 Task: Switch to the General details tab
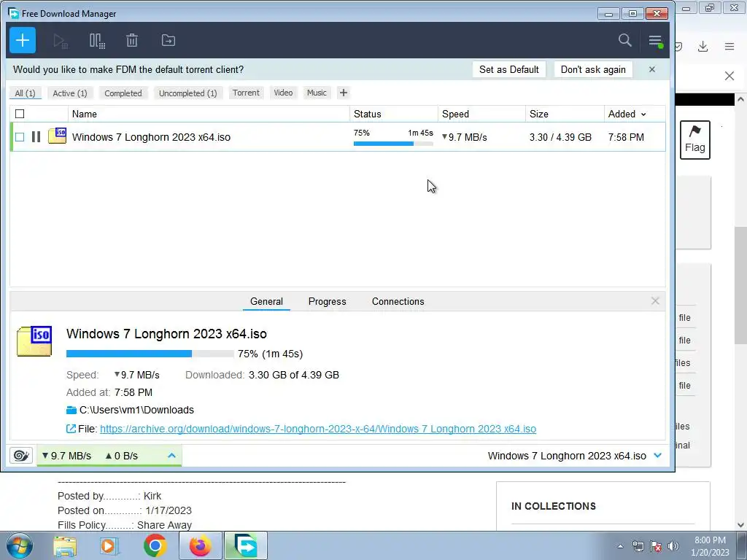click(x=266, y=301)
